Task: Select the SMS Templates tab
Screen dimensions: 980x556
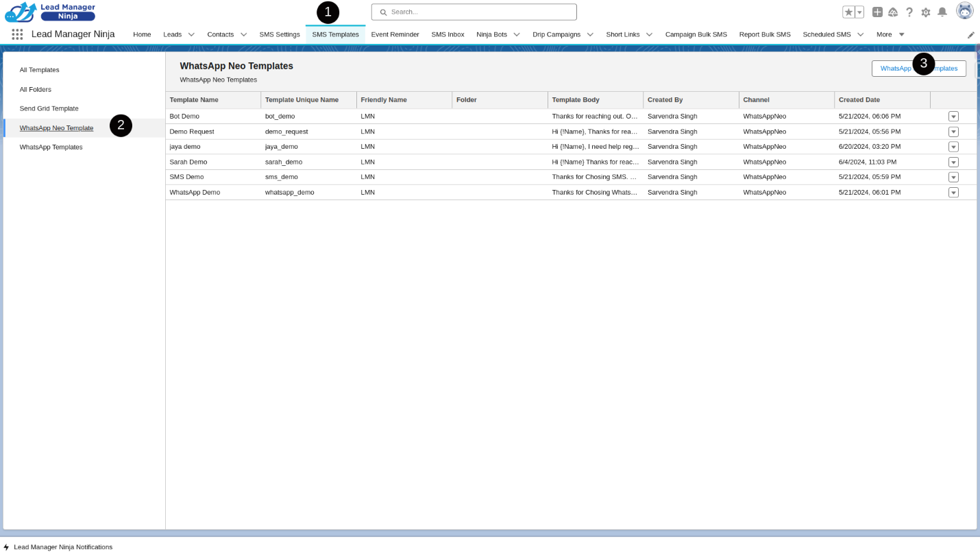Action: pyautogui.click(x=336, y=34)
